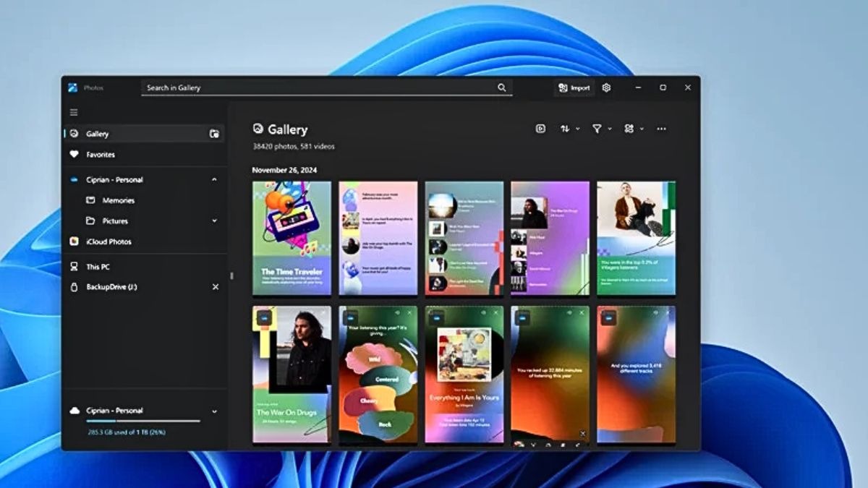Open the Wild Centered Cheery Rock thumbnail
868x488 pixels.
(x=378, y=374)
